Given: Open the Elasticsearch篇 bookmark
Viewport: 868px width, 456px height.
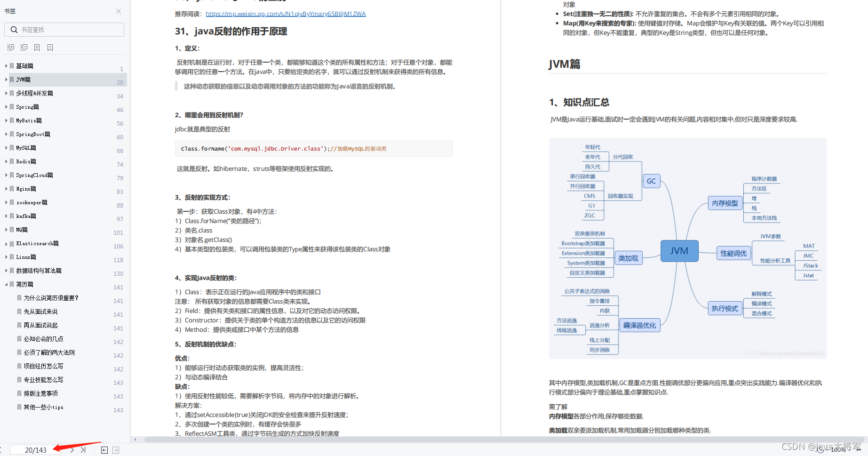Looking at the screenshot, I should click(x=37, y=243).
